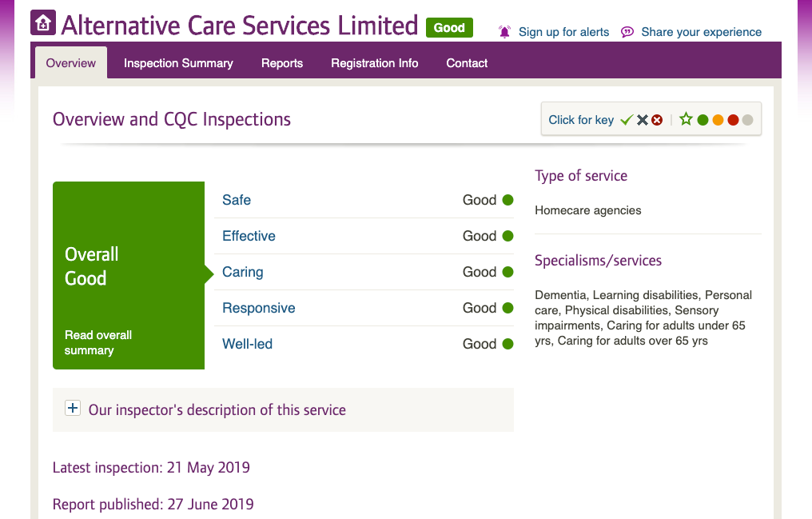
Task: Click the grey rating dot in key
Action: click(748, 120)
